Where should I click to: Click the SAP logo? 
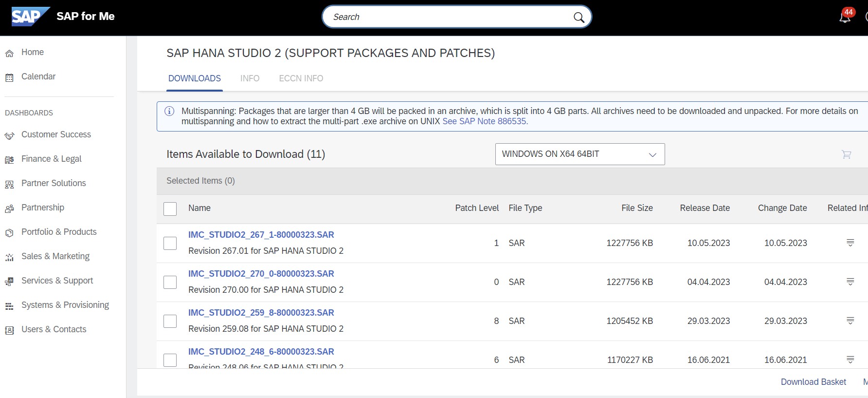click(31, 17)
